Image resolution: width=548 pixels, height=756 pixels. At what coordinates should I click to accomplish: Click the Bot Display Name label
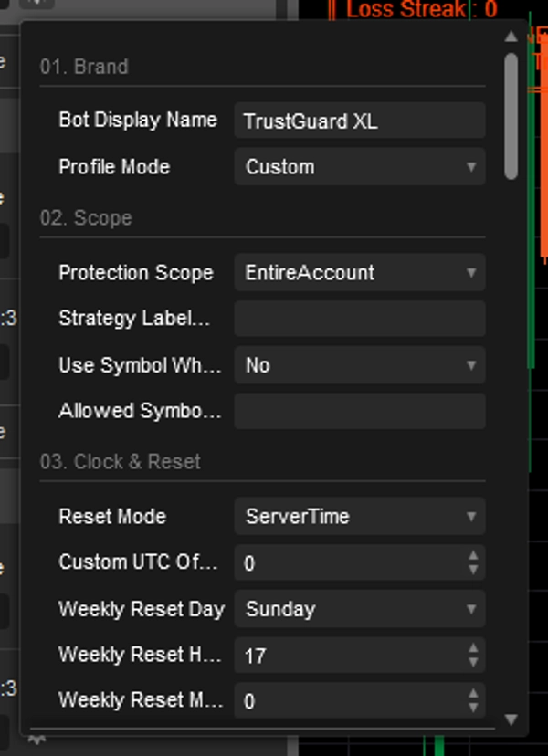click(x=138, y=120)
